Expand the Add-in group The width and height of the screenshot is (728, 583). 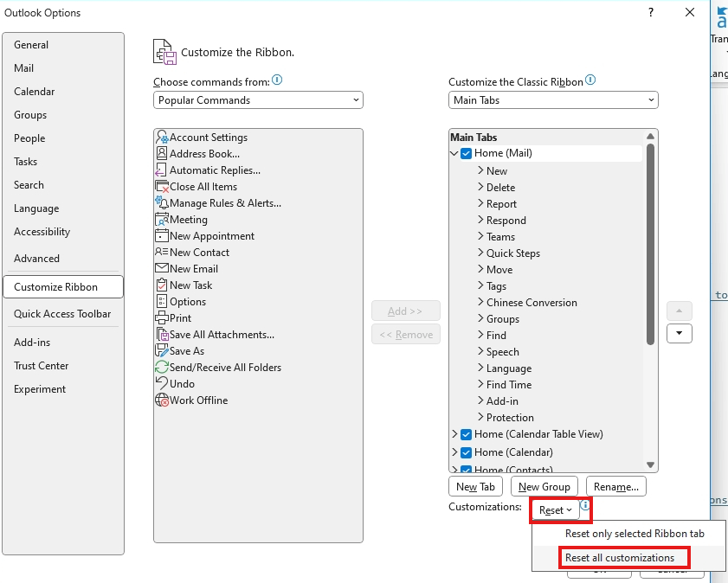(x=481, y=400)
